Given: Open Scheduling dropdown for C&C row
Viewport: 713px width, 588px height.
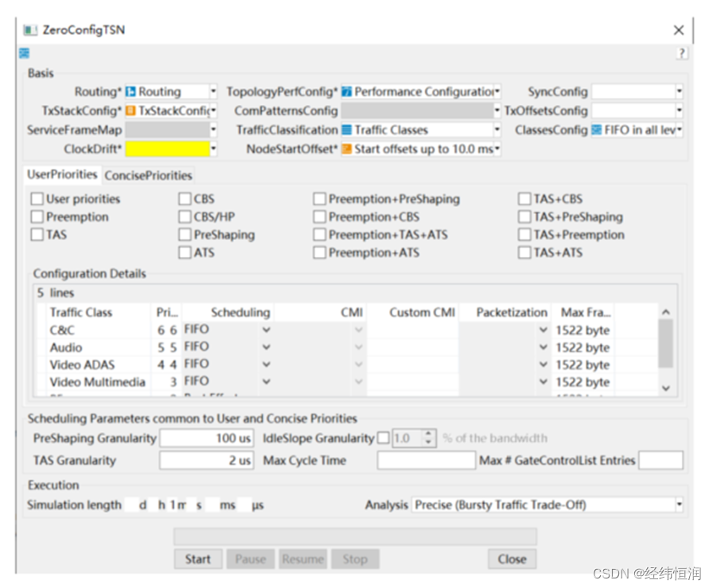Looking at the screenshot, I should (267, 329).
